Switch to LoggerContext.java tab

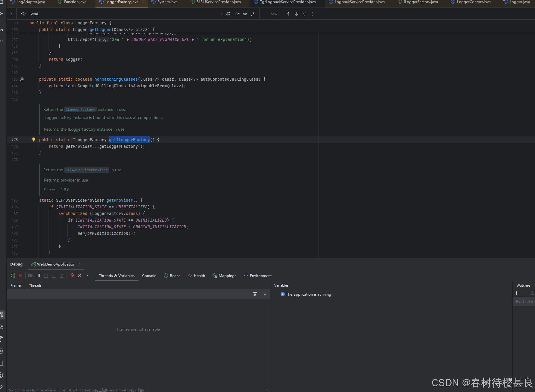pos(471,2)
